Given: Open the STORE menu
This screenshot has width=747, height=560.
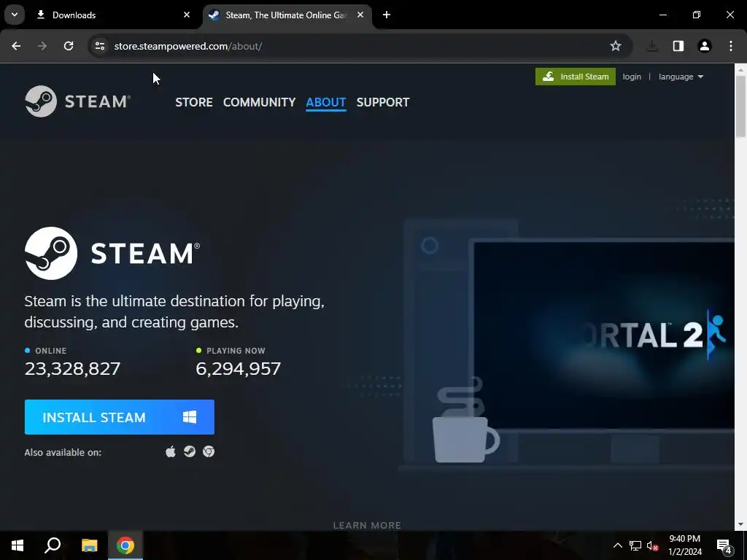Looking at the screenshot, I should (x=194, y=102).
